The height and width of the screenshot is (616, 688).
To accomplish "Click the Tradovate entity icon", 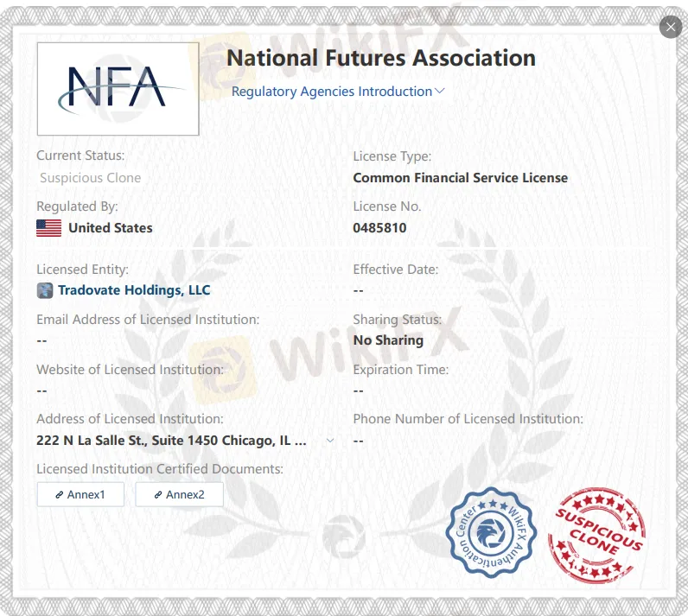I will (45, 290).
